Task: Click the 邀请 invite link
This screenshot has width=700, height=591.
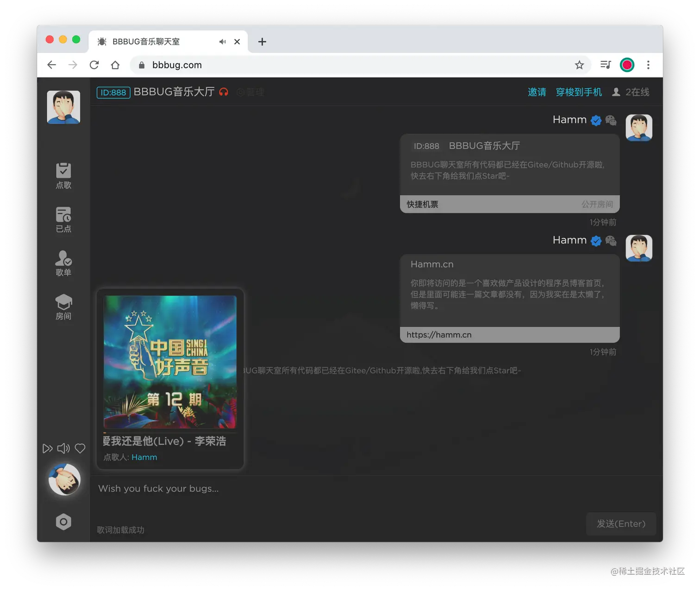Action: pyautogui.click(x=537, y=92)
